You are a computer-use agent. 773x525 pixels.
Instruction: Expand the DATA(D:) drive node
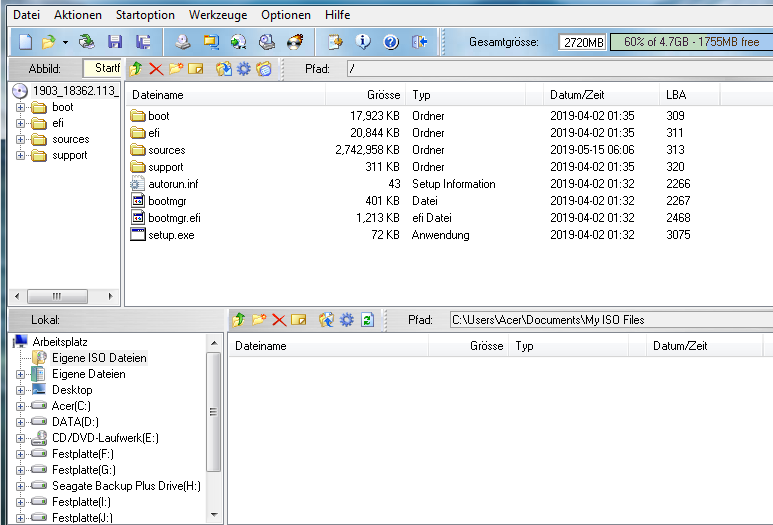20,422
